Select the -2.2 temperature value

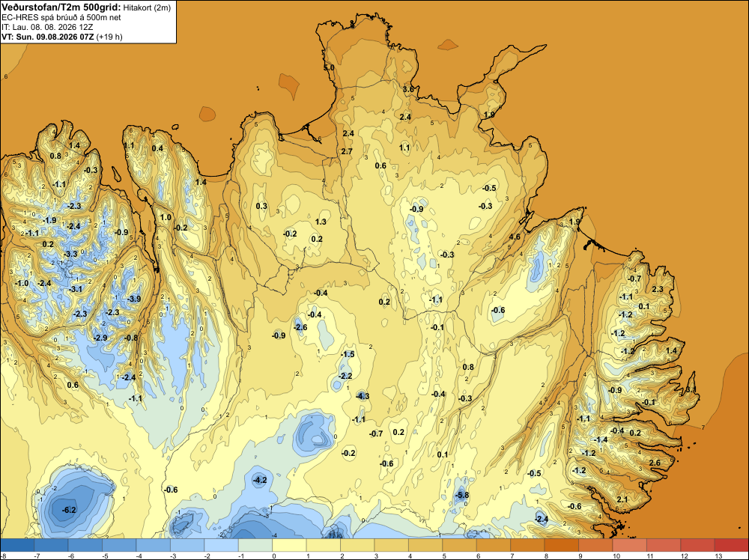pyautogui.click(x=345, y=376)
